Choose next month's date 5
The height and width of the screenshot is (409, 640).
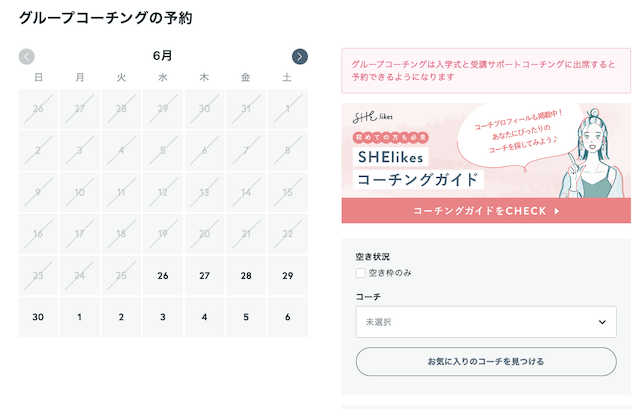[246, 317]
